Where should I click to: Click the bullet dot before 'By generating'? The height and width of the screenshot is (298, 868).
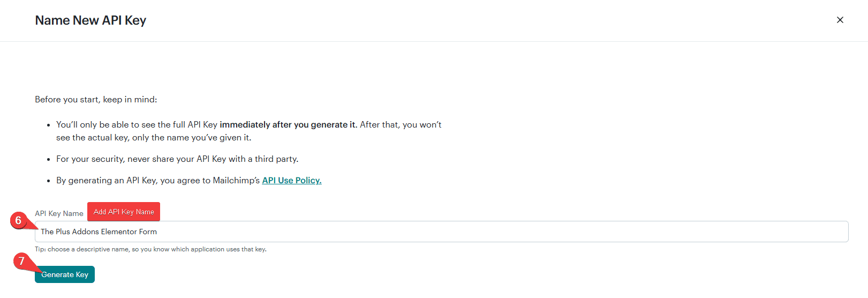click(x=49, y=181)
